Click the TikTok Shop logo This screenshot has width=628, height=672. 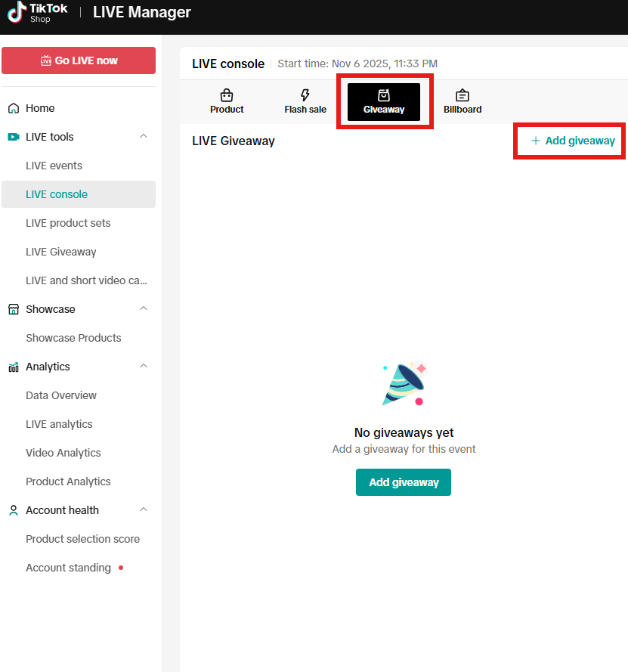point(38,13)
